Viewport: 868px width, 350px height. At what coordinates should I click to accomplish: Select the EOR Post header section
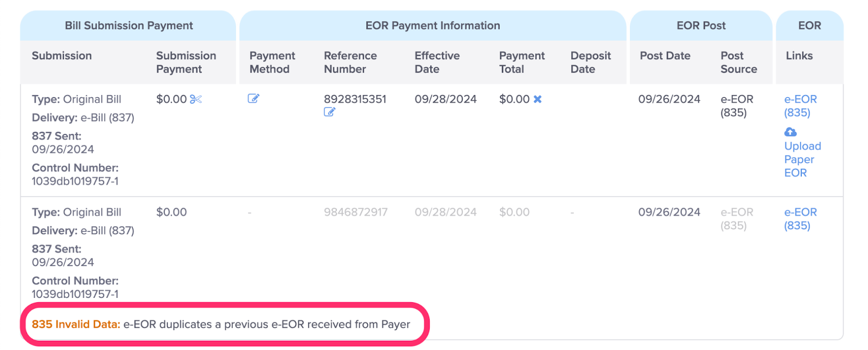(701, 26)
